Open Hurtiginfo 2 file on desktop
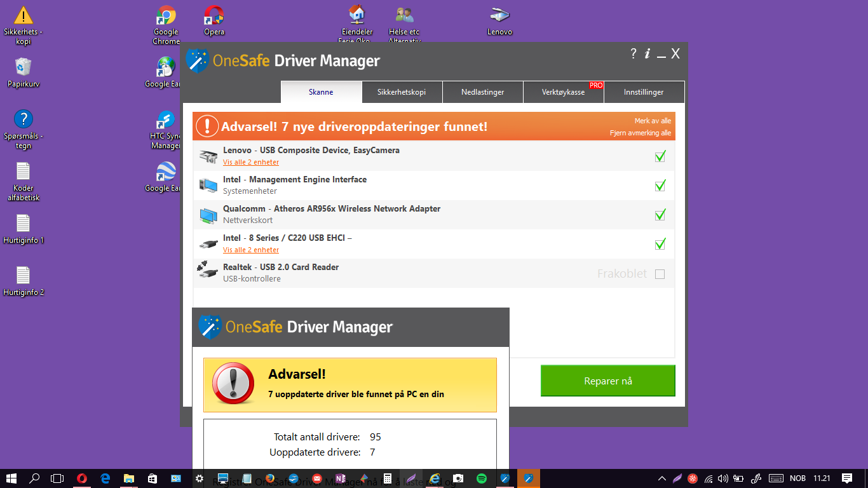 24,281
